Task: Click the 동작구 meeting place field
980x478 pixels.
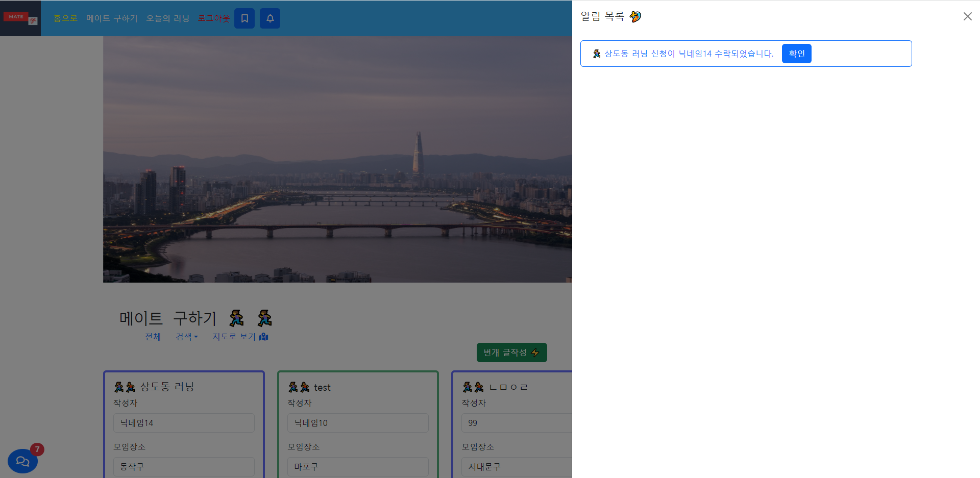Action: (184, 467)
